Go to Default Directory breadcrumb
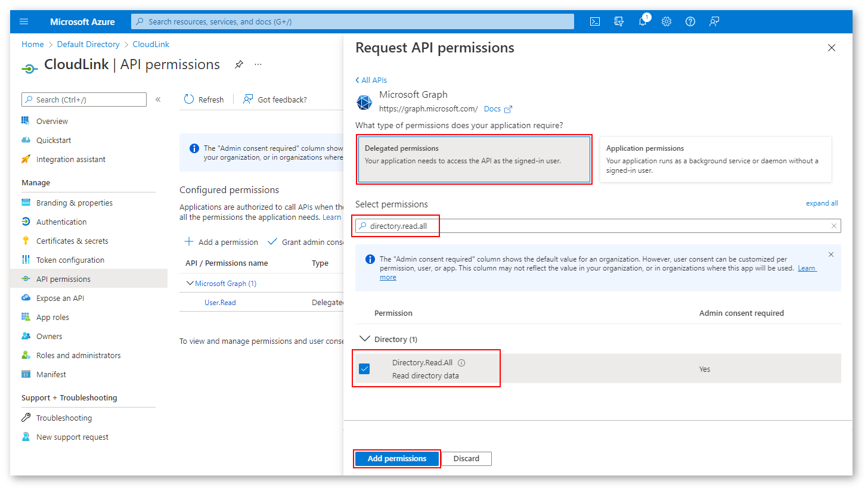The image size is (868, 491). coord(88,44)
